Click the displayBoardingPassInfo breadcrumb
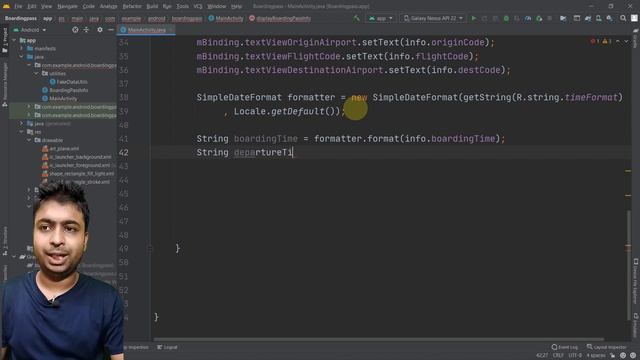Screen dimensions: 640x360 click(280, 18)
